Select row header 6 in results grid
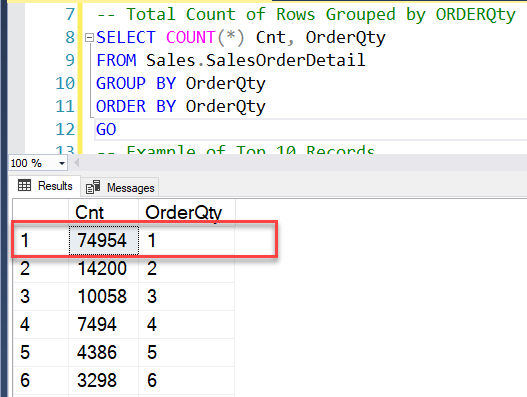Screen dimensions: 527x397 coord(41,380)
